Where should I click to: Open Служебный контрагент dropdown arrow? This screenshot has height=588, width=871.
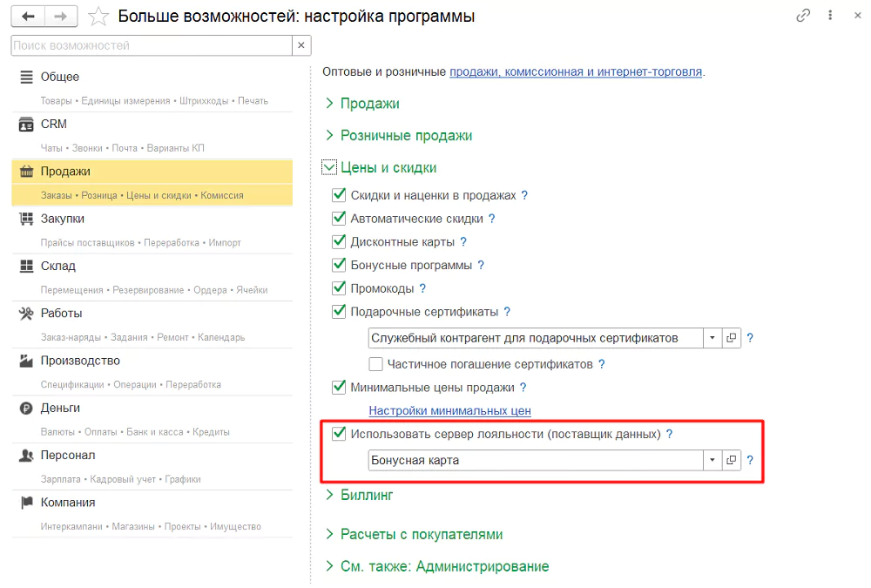pos(712,338)
